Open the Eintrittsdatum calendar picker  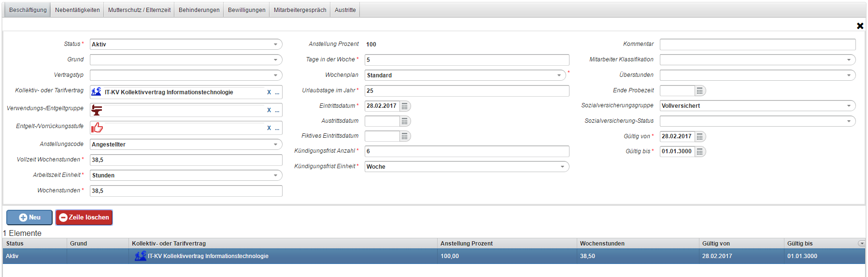[x=405, y=106]
